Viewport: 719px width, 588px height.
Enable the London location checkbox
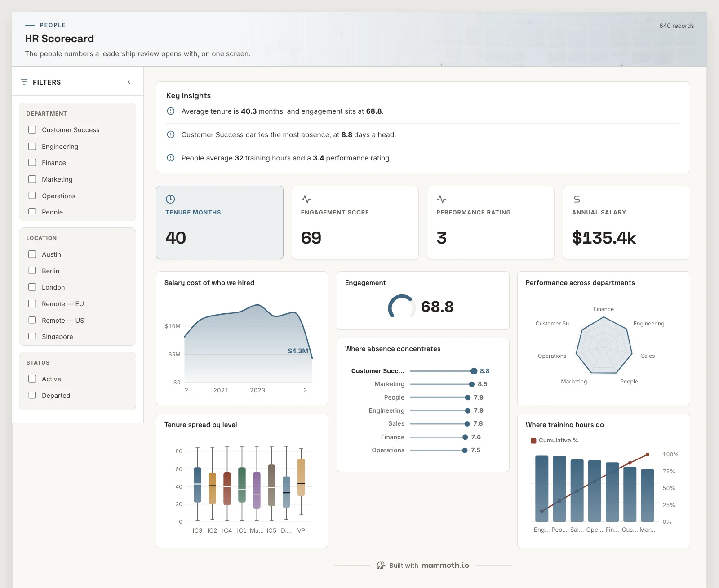click(x=32, y=287)
